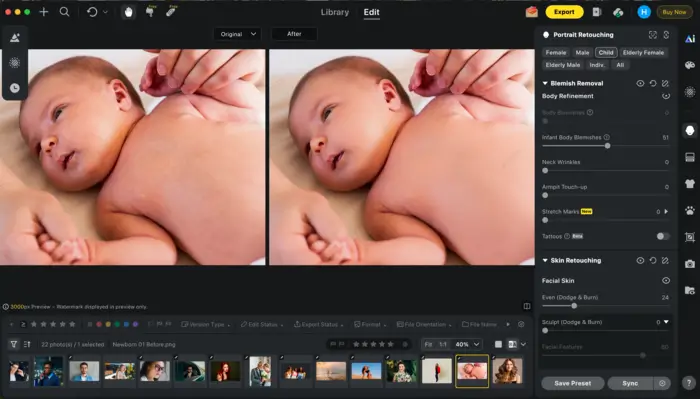700x399 pixels.
Task: Reset the Blemish Removal section
Action: pos(653,83)
